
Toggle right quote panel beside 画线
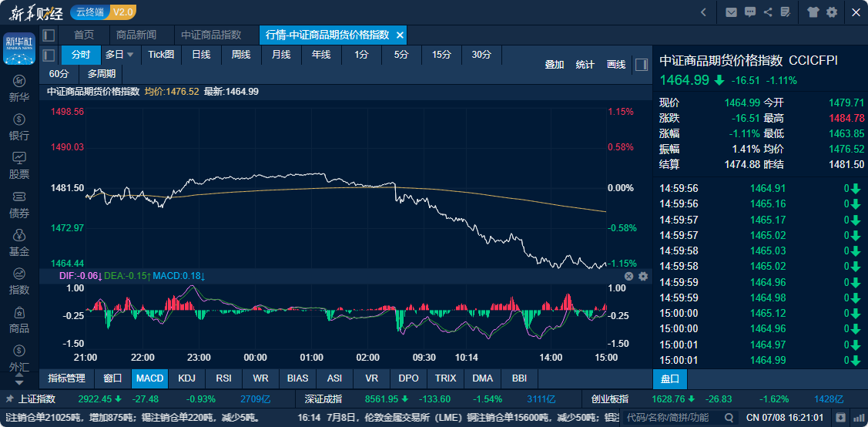[641, 65]
